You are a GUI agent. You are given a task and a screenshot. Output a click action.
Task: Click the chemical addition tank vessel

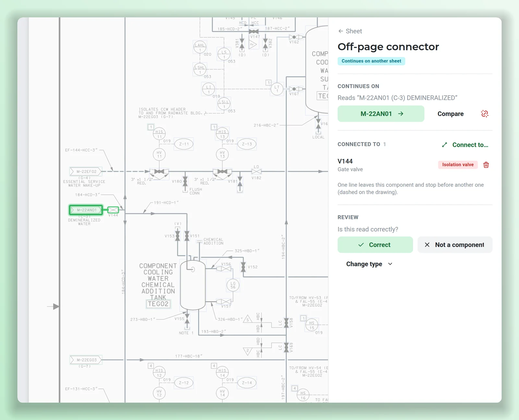click(x=193, y=285)
